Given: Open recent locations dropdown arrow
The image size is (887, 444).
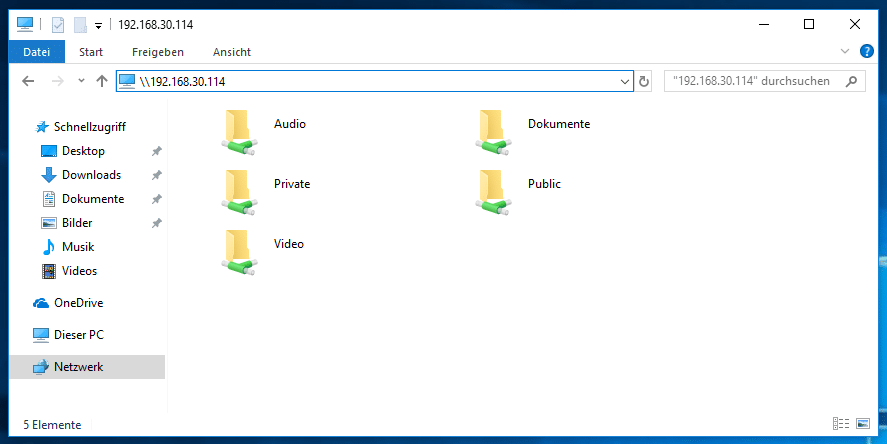Looking at the screenshot, I should [x=81, y=81].
